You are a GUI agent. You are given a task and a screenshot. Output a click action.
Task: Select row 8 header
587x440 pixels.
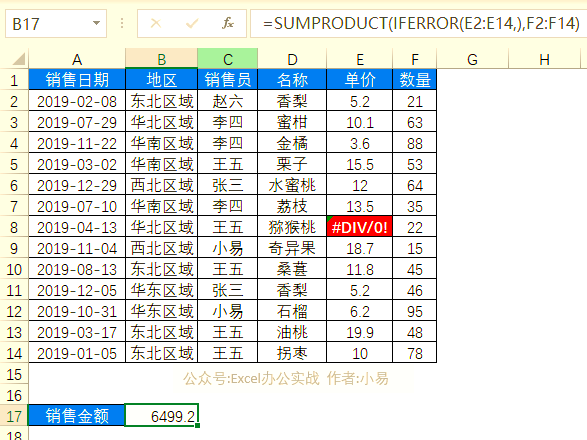14,226
